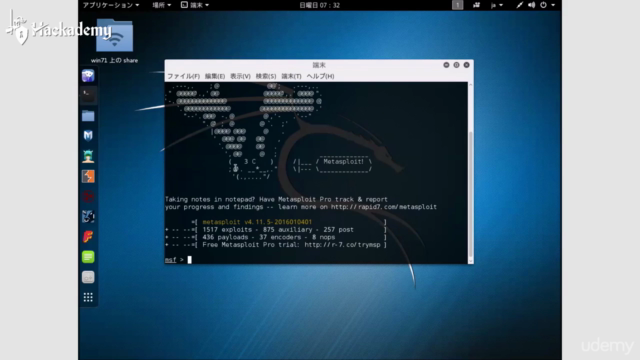Image resolution: width=640 pixels, height=360 pixels.
Task: Click the network connection icon in top bar
Action: click(519, 5)
